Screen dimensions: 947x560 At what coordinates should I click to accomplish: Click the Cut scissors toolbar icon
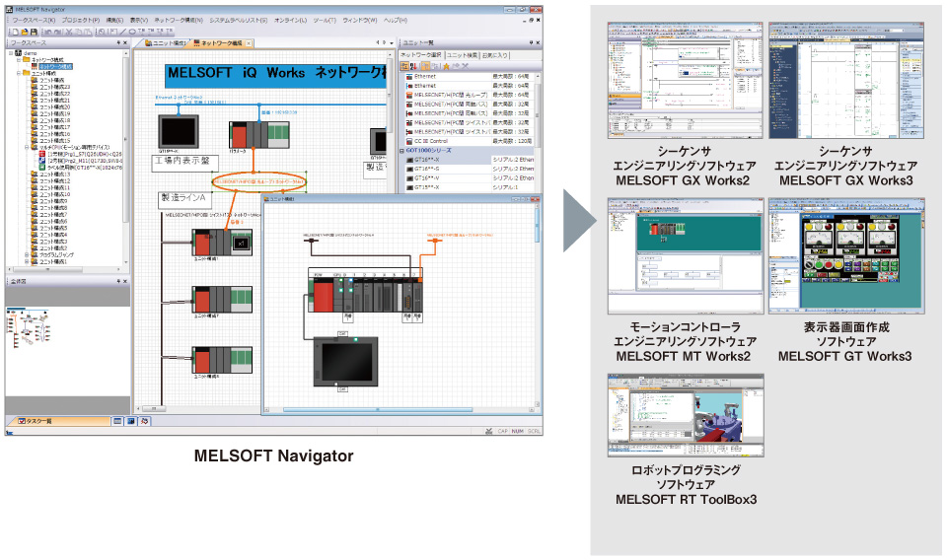(x=68, y=32)
